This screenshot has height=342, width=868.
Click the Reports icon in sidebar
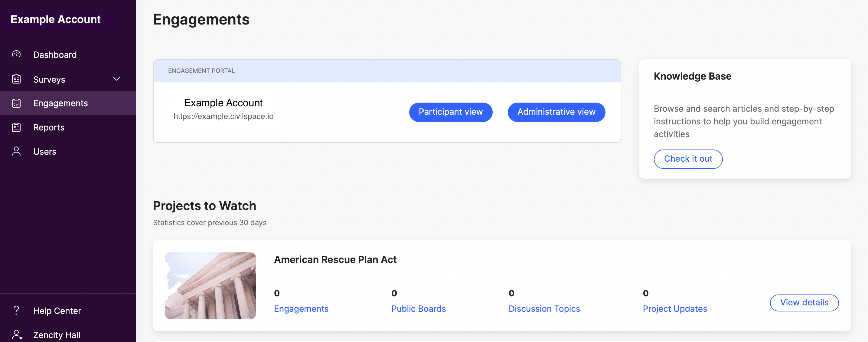pyautogui.click(x=16, y=127)
